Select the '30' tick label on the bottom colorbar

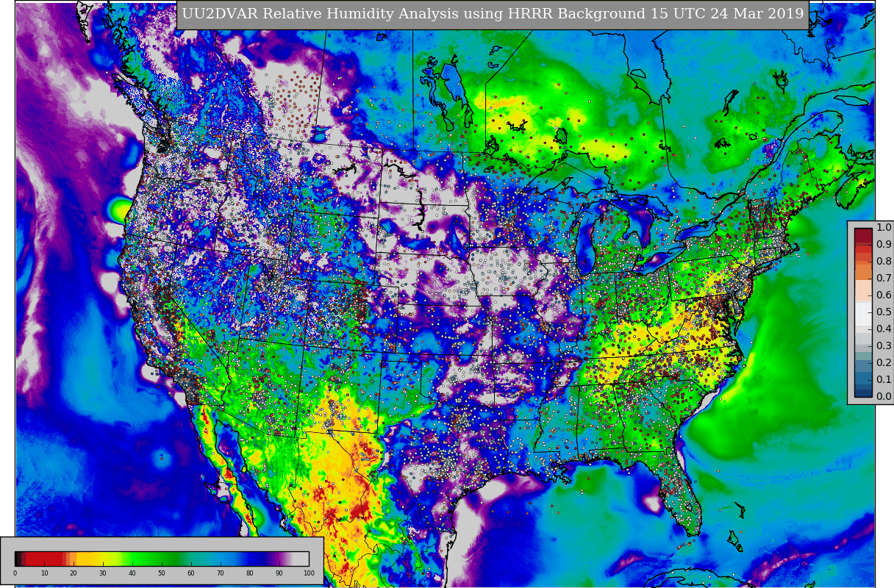pos(103,573)
